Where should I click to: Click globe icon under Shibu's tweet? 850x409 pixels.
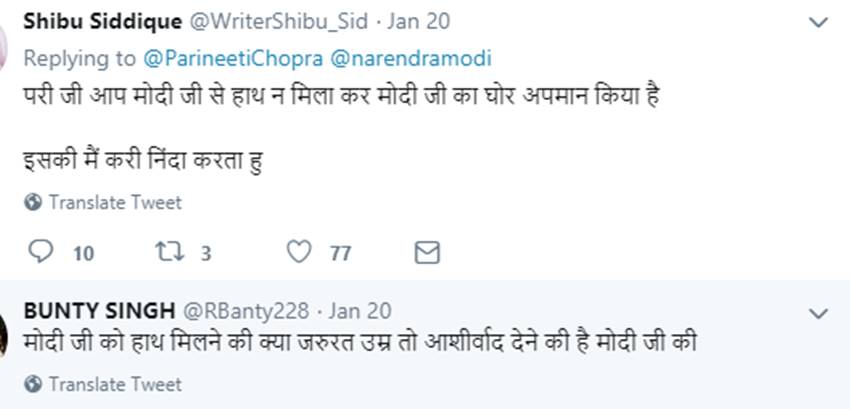(33, 203)
